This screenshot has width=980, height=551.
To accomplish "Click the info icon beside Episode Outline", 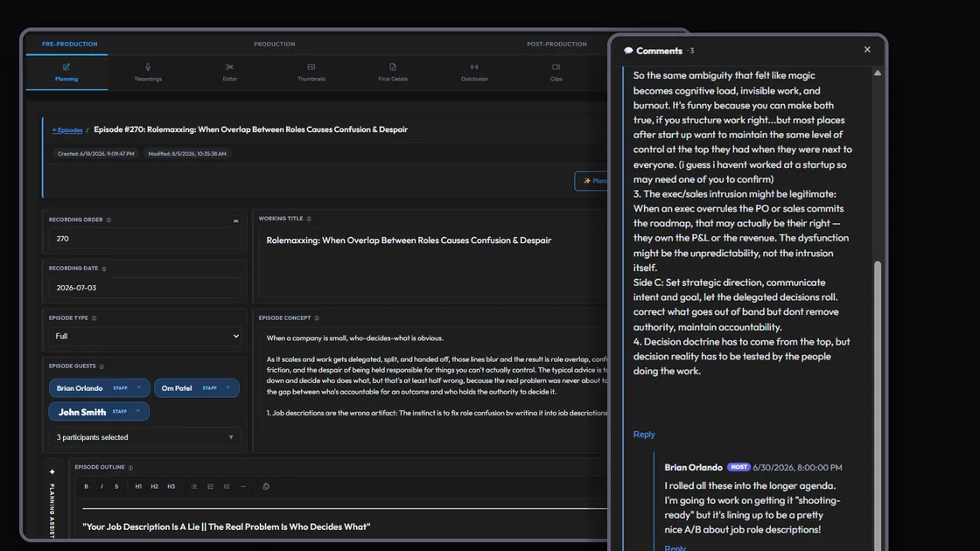I will point(130,467).
